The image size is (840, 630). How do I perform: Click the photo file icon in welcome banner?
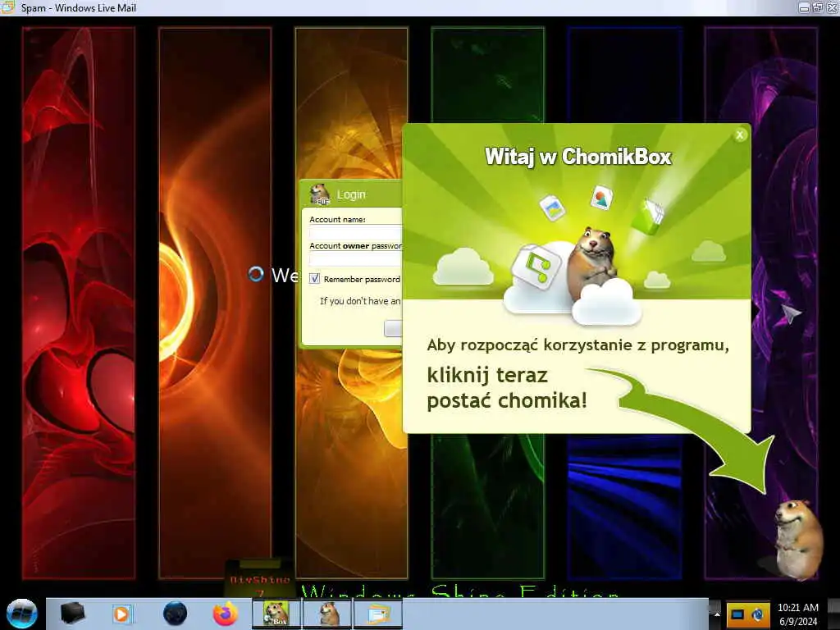pyautogui.click(x=553, y=208)
